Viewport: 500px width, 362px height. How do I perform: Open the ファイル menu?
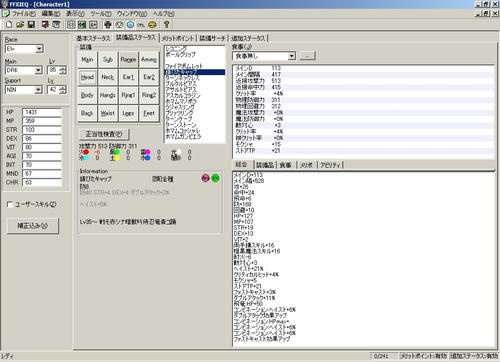tap(23, 14)
